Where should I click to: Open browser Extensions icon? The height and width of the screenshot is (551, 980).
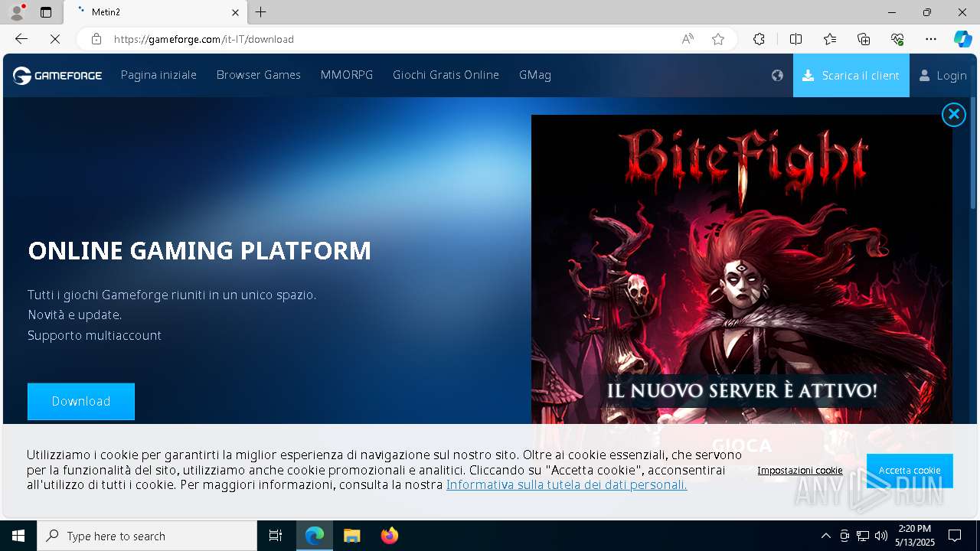[x=759, y=39]
